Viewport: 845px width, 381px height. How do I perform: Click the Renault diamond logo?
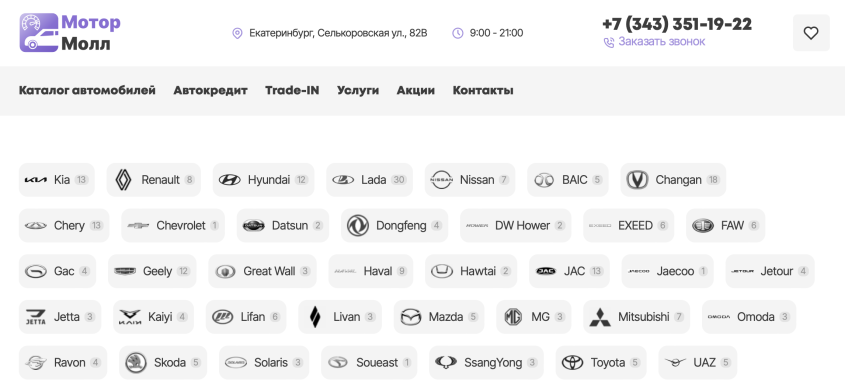pyautogui.click(x=123, y=180)
